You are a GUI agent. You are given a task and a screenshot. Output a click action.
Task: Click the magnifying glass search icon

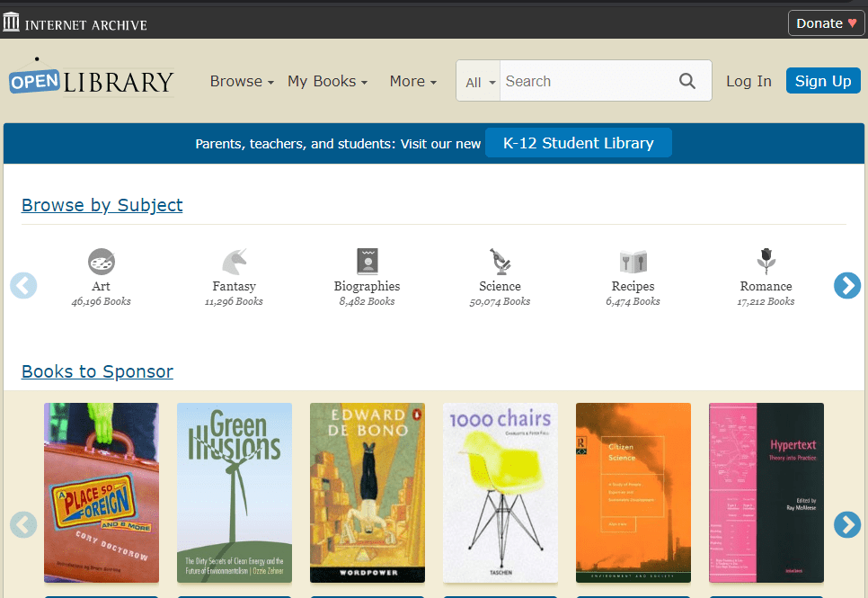tap(687, 81)
